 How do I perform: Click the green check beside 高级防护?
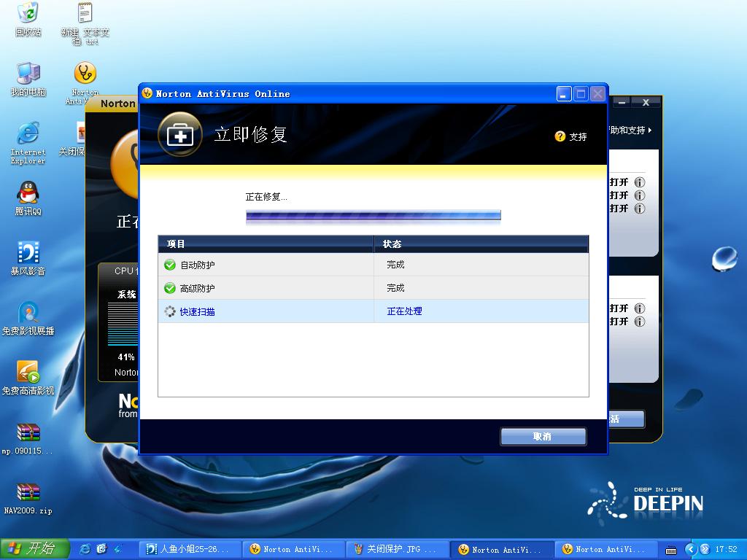tap(169, 288)
